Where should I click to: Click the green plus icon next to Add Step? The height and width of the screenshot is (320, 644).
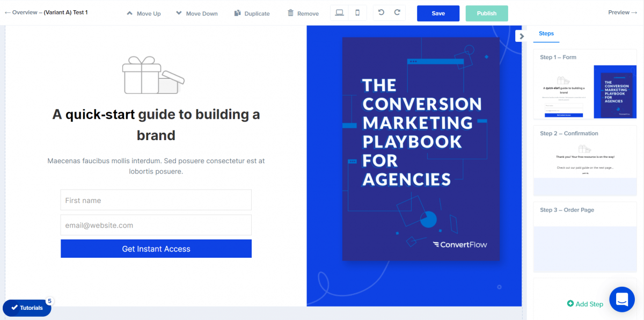(x=570, y=303)
